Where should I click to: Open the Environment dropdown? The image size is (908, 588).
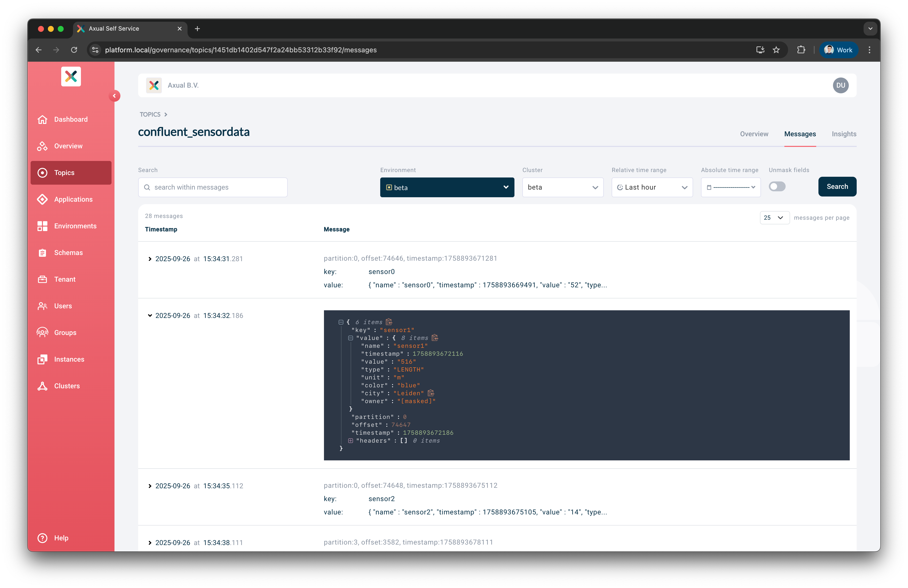point(447,187)
